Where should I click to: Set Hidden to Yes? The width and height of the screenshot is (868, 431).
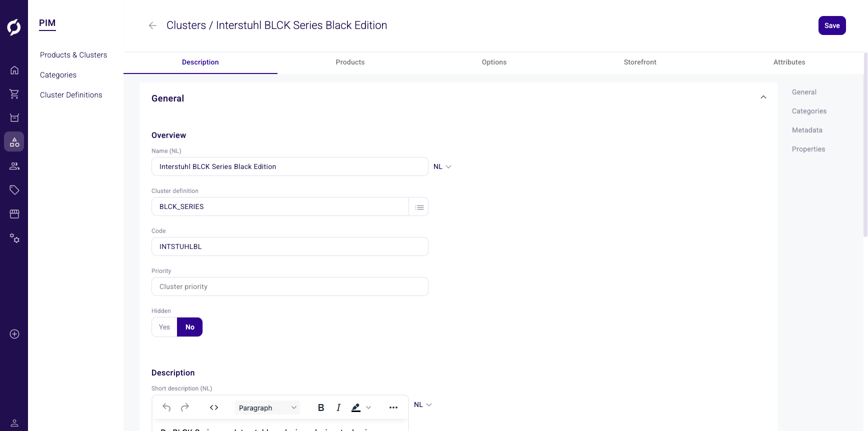[164, 327]
